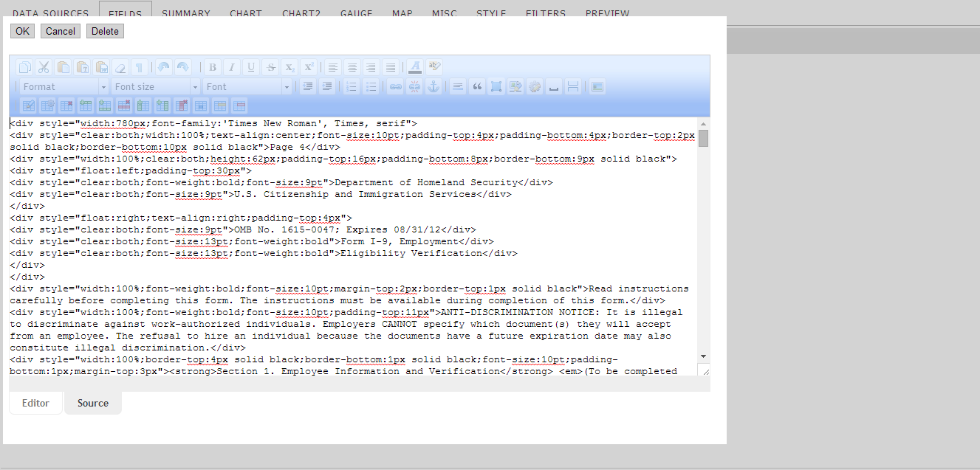Justify text alignment

click(x=391, y=67)
